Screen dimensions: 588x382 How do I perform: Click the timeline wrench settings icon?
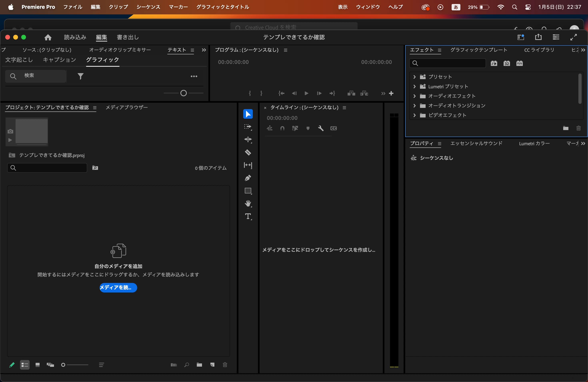pyautogui.click(x=321, y=128)
